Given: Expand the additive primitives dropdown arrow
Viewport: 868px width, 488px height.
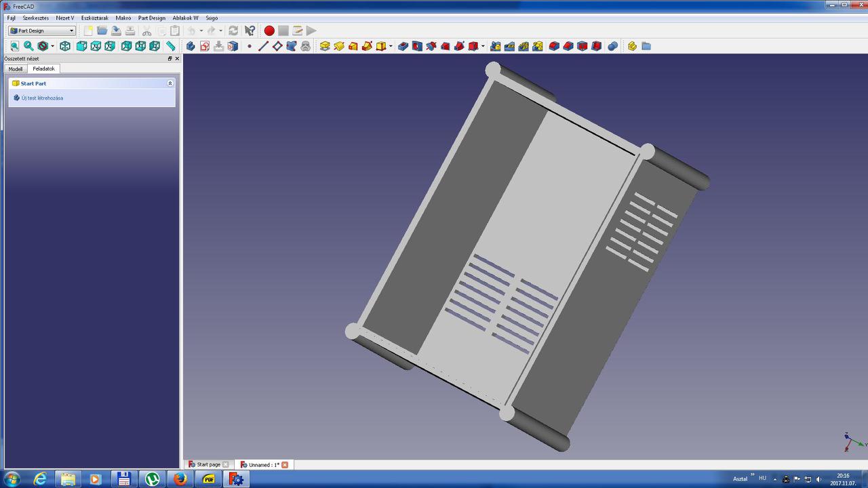Looking at the screenshot, I should pos(391,46).
